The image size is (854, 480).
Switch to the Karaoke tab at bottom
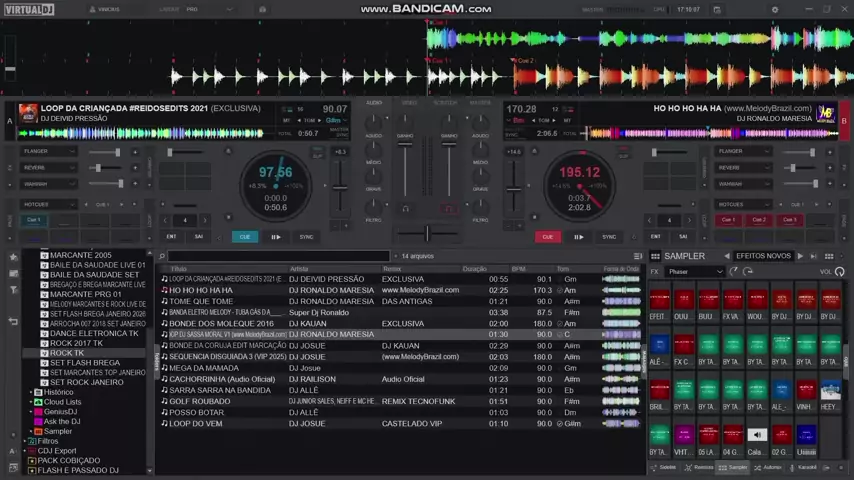pyautogui.click(x=803, y=468)
